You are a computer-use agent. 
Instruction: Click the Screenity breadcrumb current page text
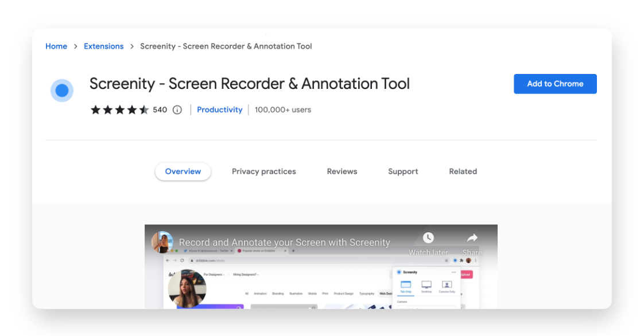(x=226, y=46)
